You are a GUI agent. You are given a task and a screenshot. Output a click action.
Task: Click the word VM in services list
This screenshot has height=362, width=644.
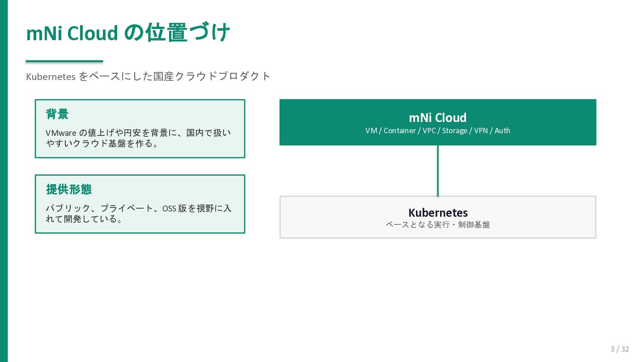coord(371,130)
